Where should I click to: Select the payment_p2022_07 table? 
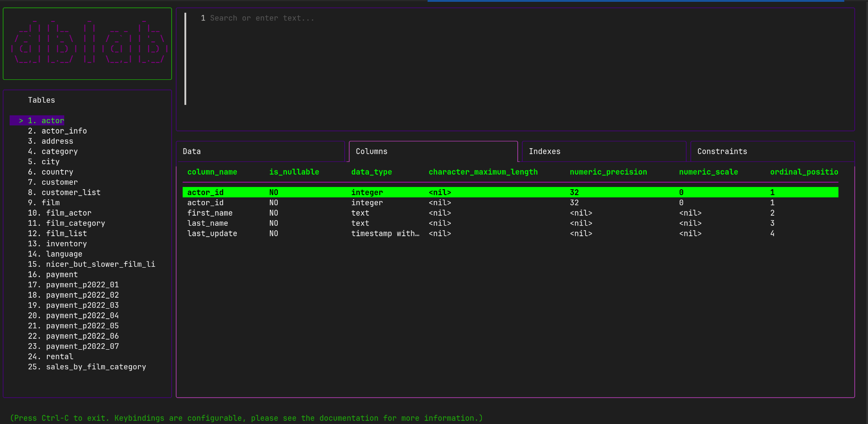(x=73, y=346)
